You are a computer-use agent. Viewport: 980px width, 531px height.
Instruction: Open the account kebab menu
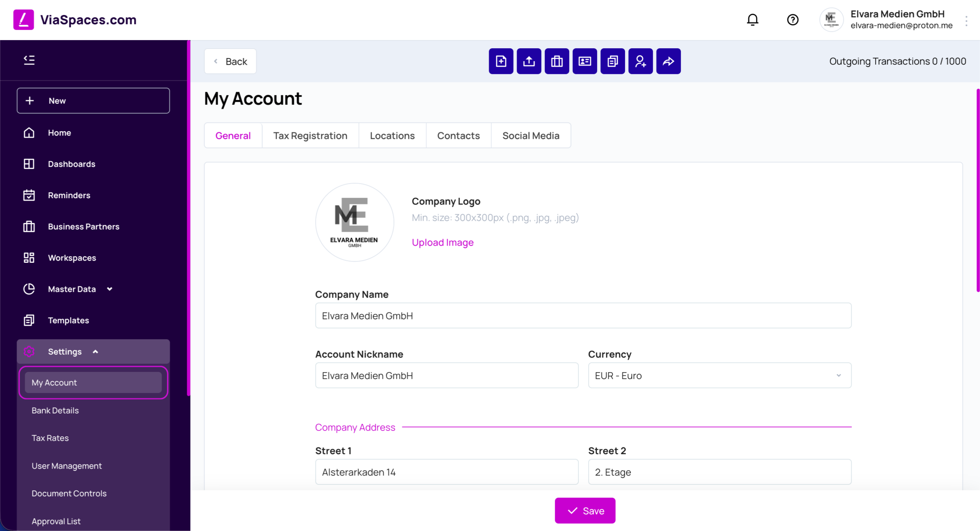(966, 21)
